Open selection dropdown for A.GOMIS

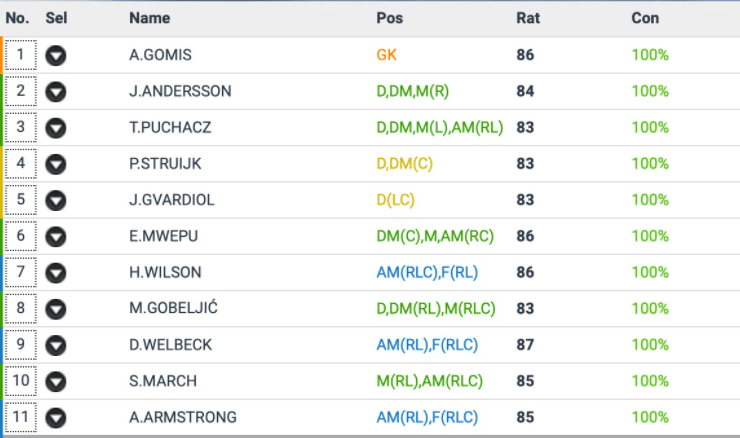(x=56, y=55)
